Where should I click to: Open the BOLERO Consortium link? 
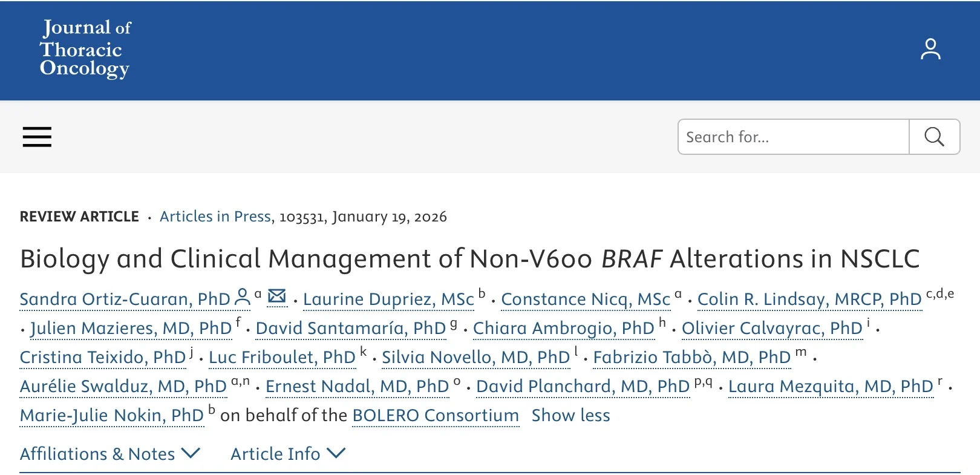pyautogui.click(x=436, y=416)
